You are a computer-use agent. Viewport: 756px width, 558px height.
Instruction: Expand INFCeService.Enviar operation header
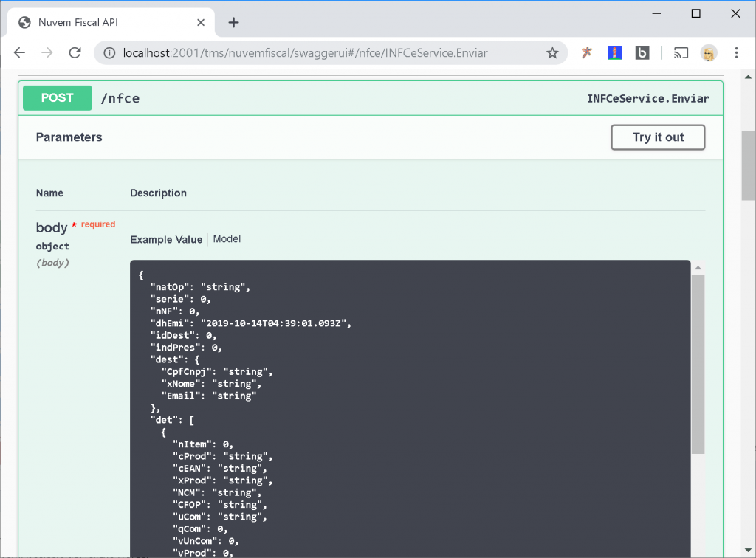(648, 98)
